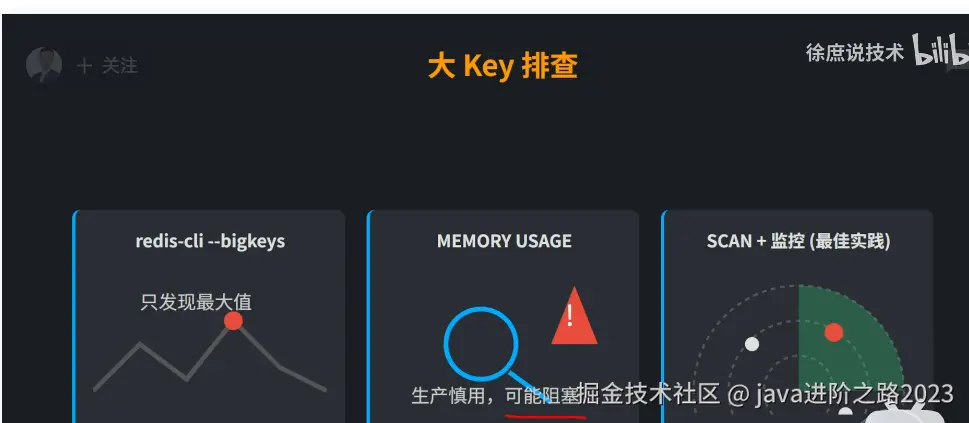Select the SCAN + 监控 (最佳实践) heading
Viewport: 969px width, 423px height.
(x=798, y=241)
